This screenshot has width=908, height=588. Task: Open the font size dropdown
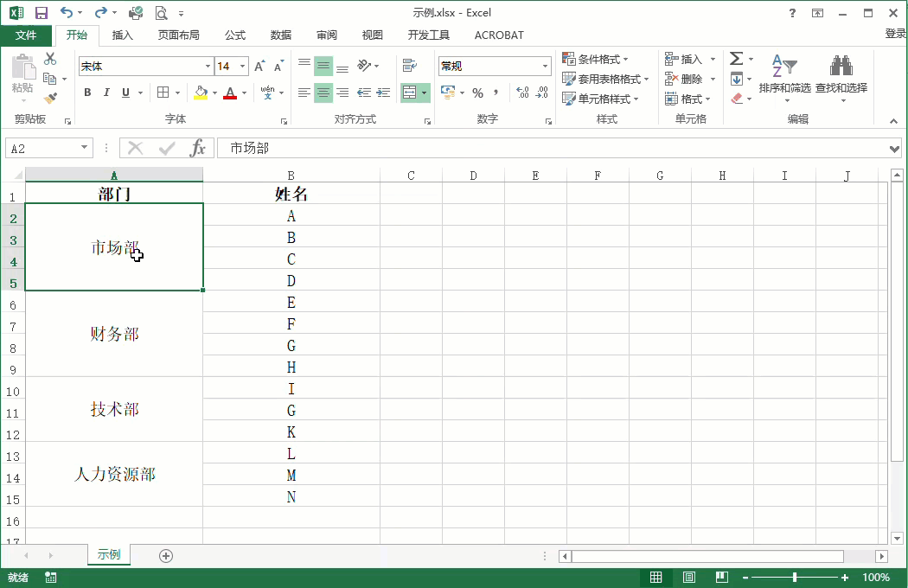click(x=243, y=66)
